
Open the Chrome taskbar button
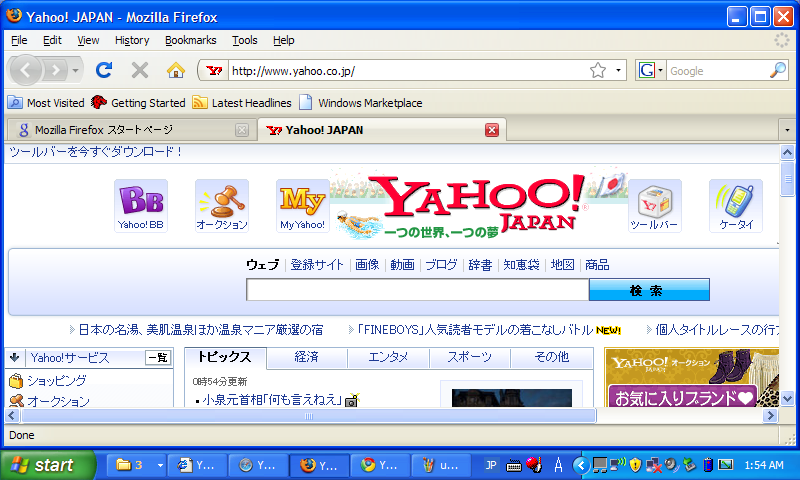[380, 465]
